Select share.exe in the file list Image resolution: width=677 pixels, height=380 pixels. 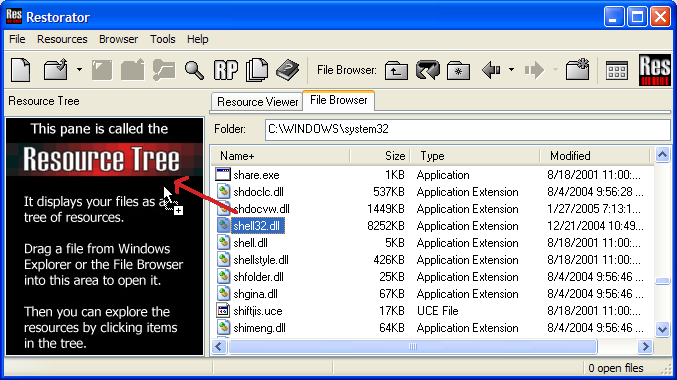256,175
